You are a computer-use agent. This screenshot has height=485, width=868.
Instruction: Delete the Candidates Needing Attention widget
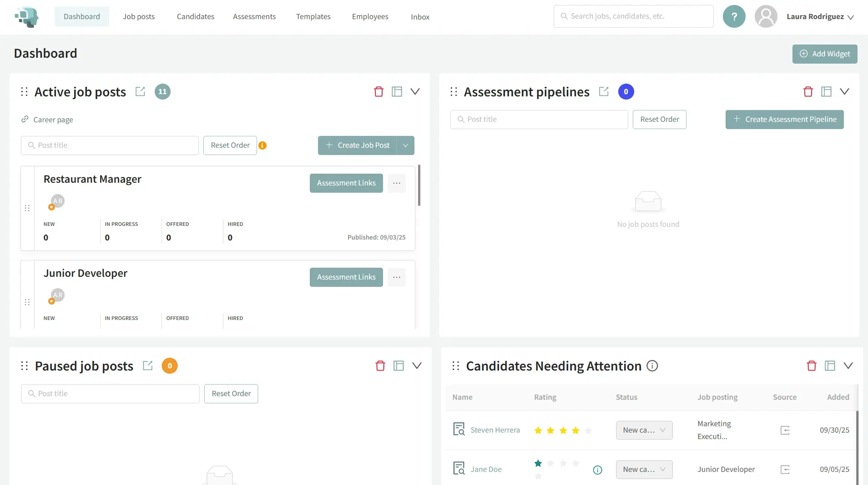tap(812, 366)
